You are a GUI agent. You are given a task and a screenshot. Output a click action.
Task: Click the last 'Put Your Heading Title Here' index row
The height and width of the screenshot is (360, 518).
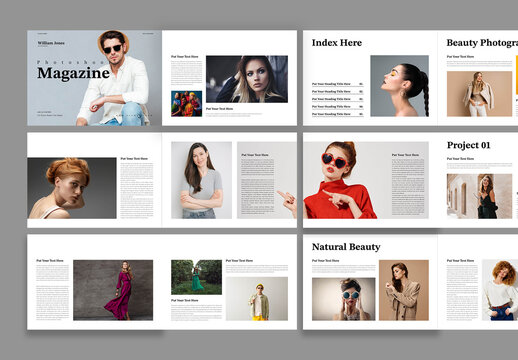coord(337,114)
